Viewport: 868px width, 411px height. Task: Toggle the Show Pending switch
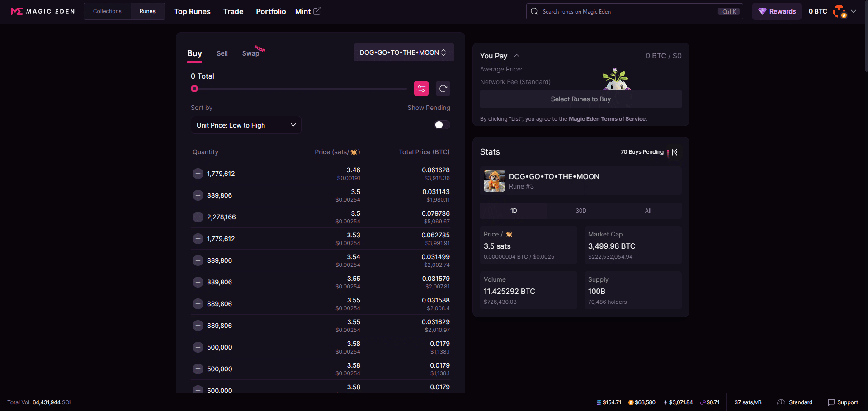[x=442, y=125]
